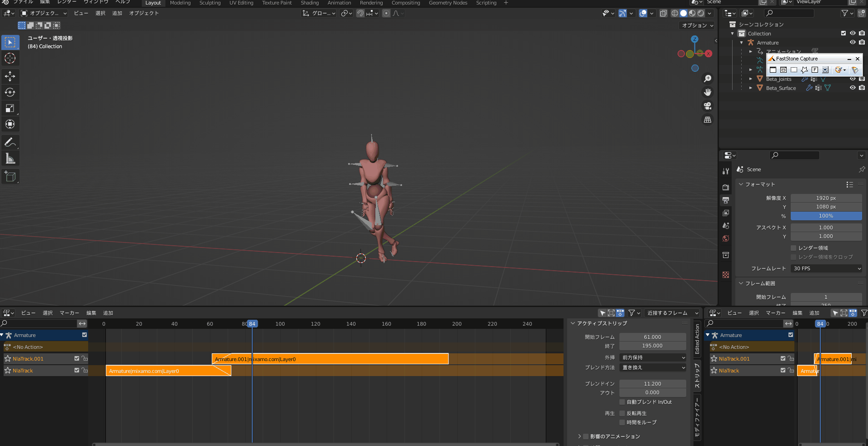Screen dimensions: 868x446
Task: Choose the Scale tool
Action: 10,108
